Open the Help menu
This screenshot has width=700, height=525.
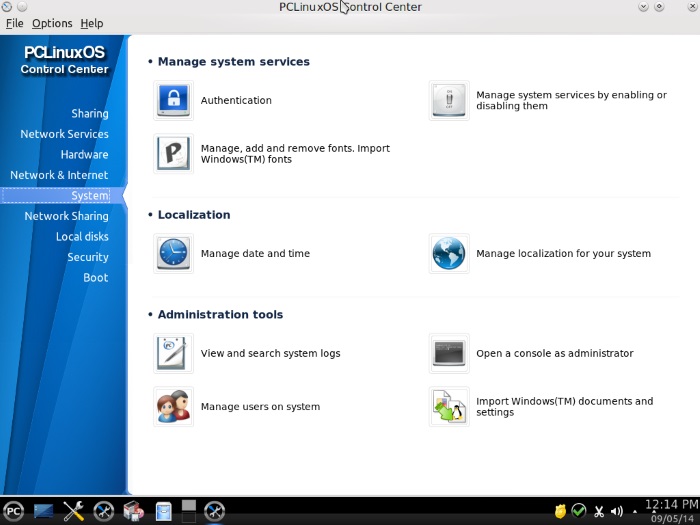[91, 23]
